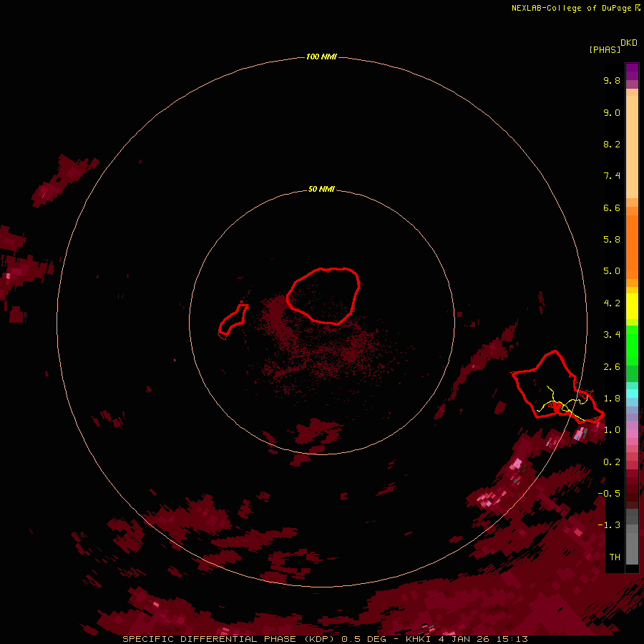Click the 3.4 scale value

pyautogui.click(x=612, y=335)
